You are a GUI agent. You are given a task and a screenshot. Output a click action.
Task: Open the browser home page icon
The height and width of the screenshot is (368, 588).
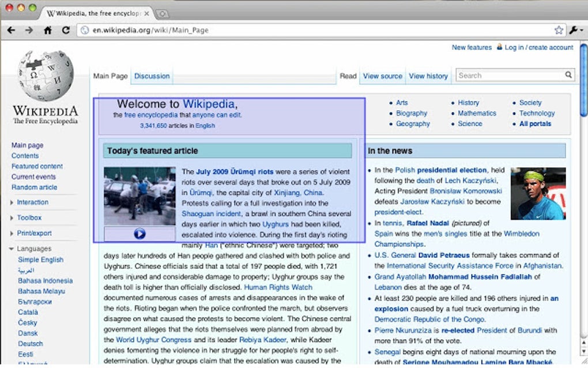[x=48, y=29]
